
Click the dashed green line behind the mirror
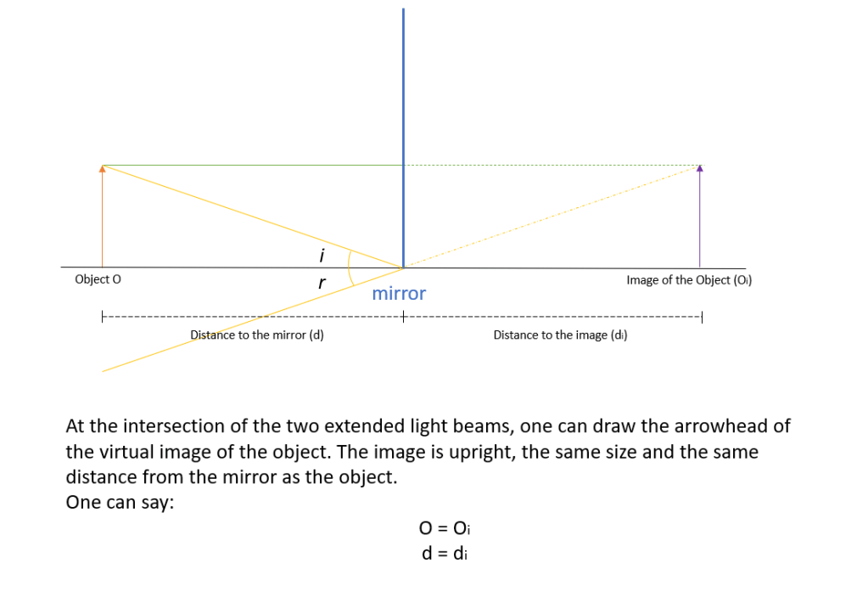click(552, 166)
